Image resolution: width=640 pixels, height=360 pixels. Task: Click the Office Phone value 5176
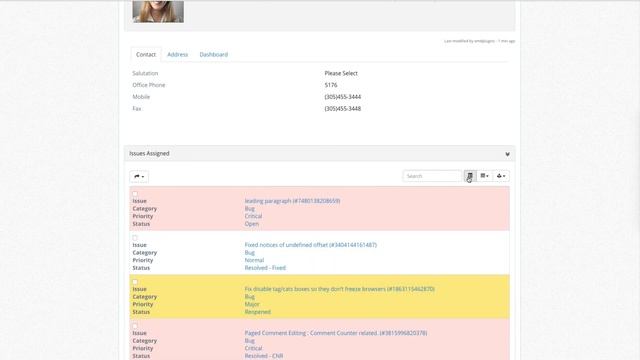(331, 85)
